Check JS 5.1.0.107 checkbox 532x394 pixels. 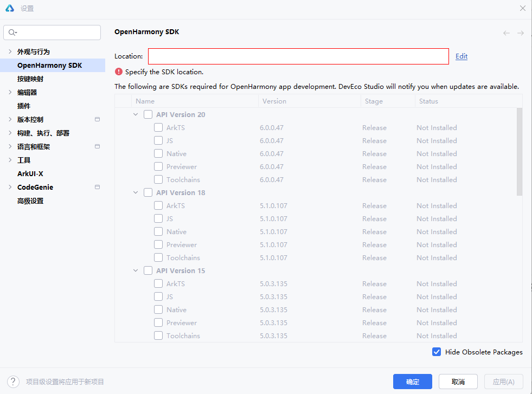click(158, 218)
